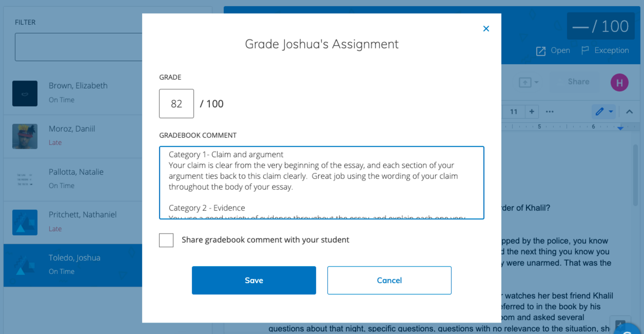Enable Share gradebook comment with your student

(x=166, y=240)
